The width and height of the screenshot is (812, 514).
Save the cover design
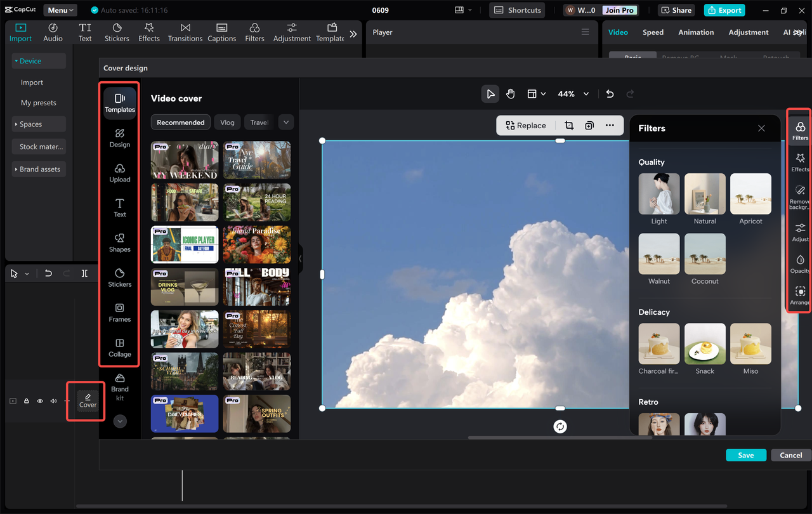coord(746,455)
